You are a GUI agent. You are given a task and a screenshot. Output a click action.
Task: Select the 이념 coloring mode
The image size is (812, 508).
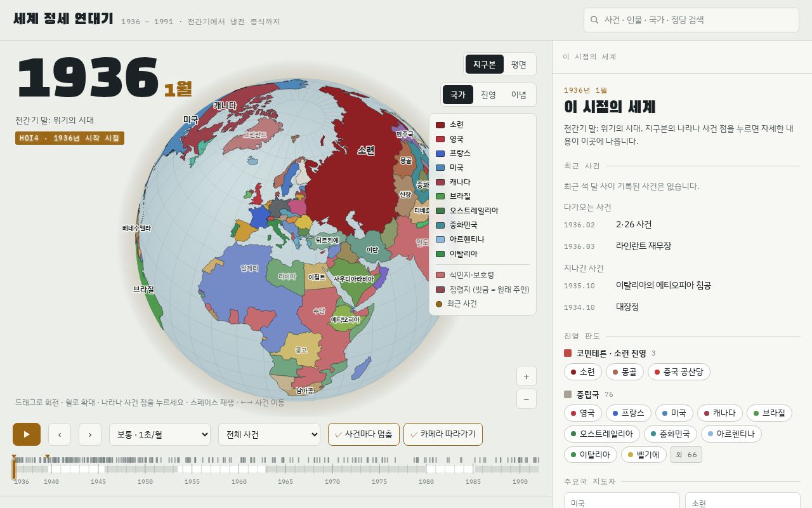click(x=519, y=95)
